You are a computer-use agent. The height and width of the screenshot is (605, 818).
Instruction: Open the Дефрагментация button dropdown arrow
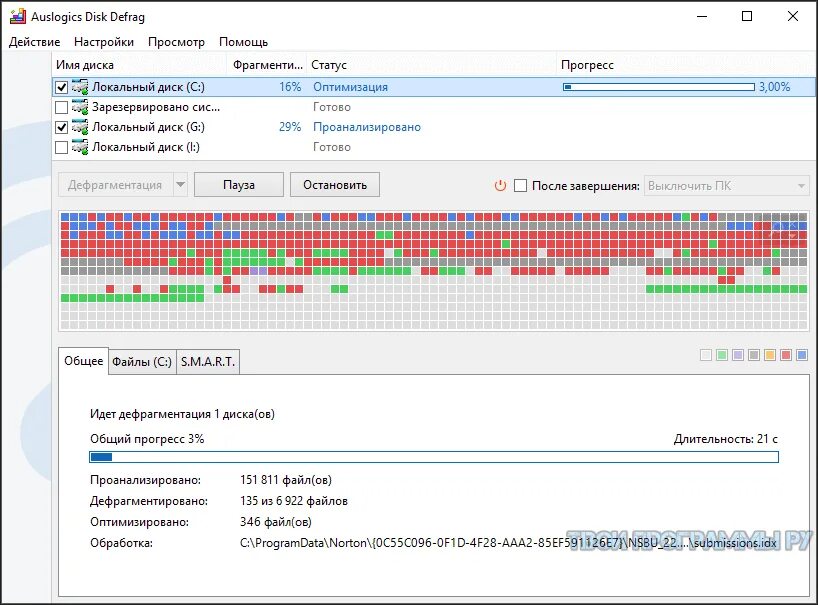(x=181, y=185)
